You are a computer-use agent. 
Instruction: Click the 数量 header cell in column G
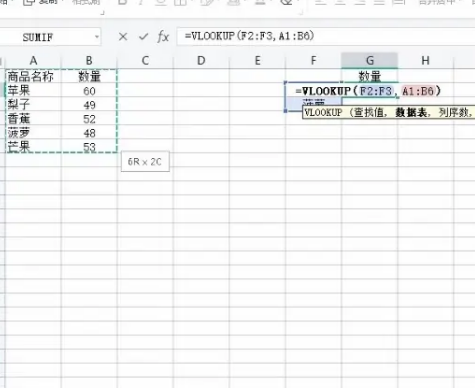(x=370, y=76)
